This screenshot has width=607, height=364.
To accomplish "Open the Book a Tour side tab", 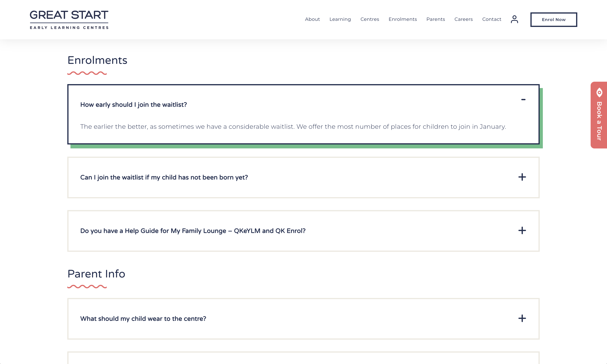I will (599, 121).
